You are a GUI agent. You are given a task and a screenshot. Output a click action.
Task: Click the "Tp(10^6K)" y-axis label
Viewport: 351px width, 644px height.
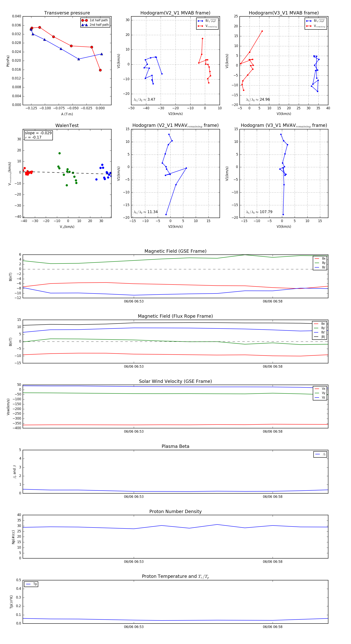[x=11, y=602]
